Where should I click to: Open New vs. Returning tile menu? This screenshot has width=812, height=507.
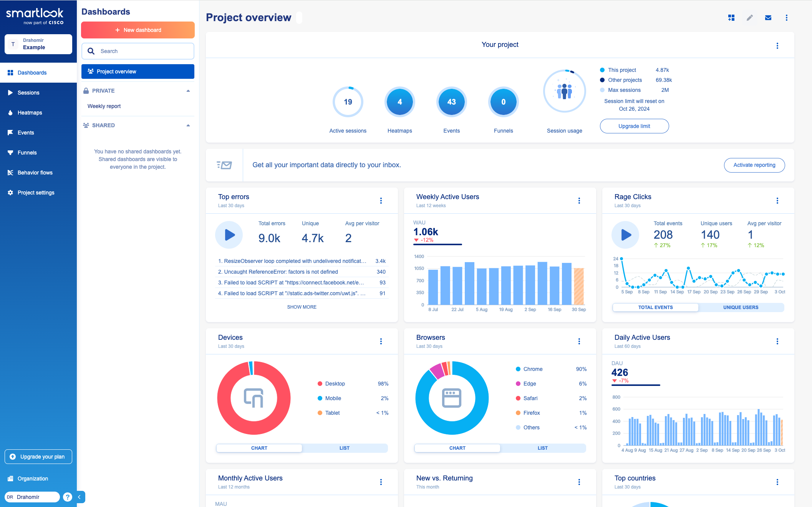click(x=579, y=482)
